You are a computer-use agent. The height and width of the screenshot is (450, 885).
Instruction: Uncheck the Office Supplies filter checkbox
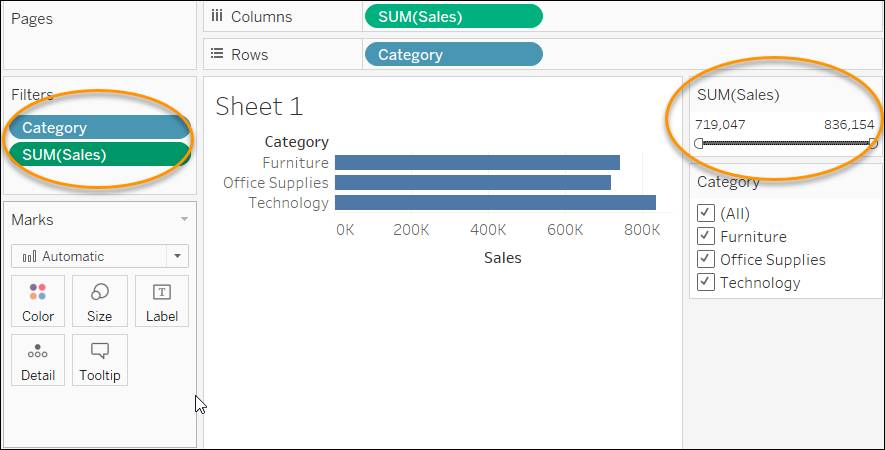[706, 259]
